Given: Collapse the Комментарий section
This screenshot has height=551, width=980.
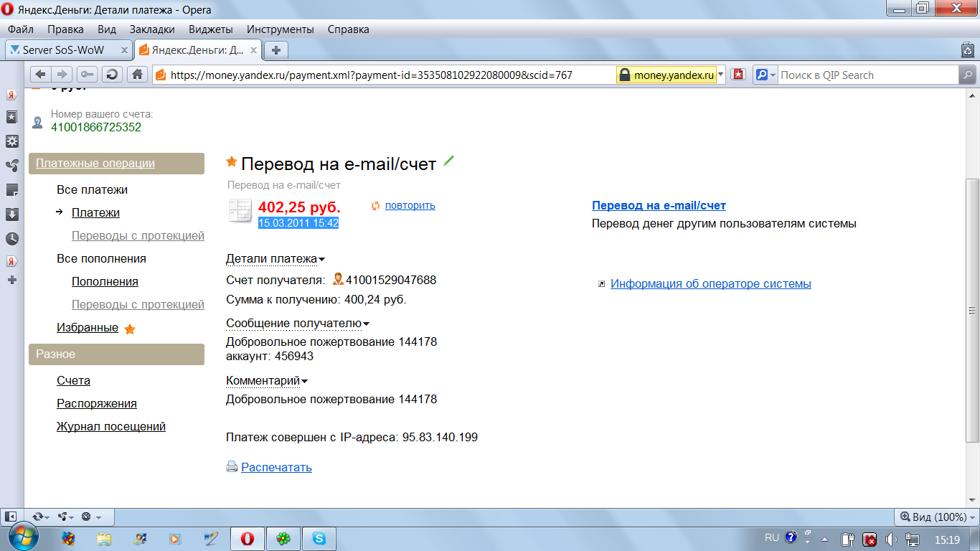Looking at the screenshot, I should pos(266,381).
